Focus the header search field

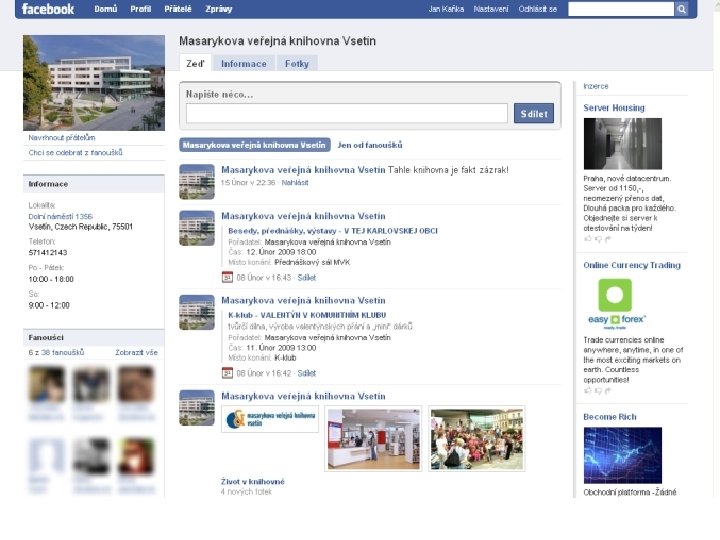[621, 9]
